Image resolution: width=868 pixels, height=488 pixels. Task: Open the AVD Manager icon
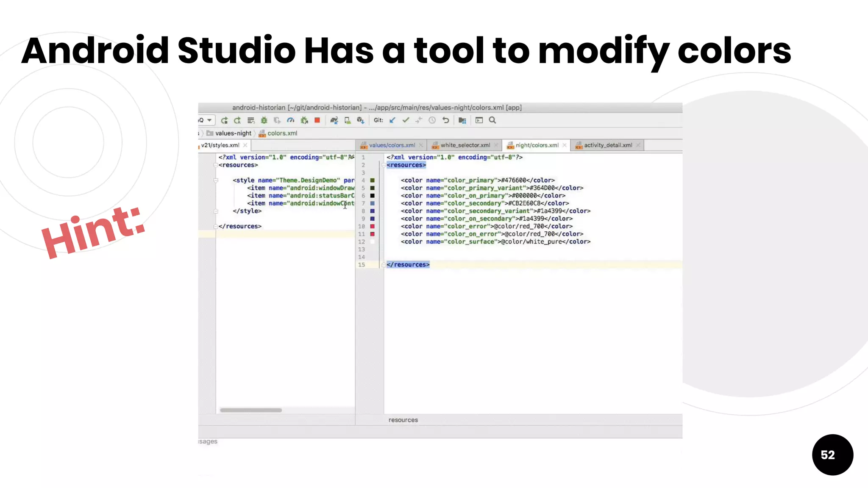point(348,120)
